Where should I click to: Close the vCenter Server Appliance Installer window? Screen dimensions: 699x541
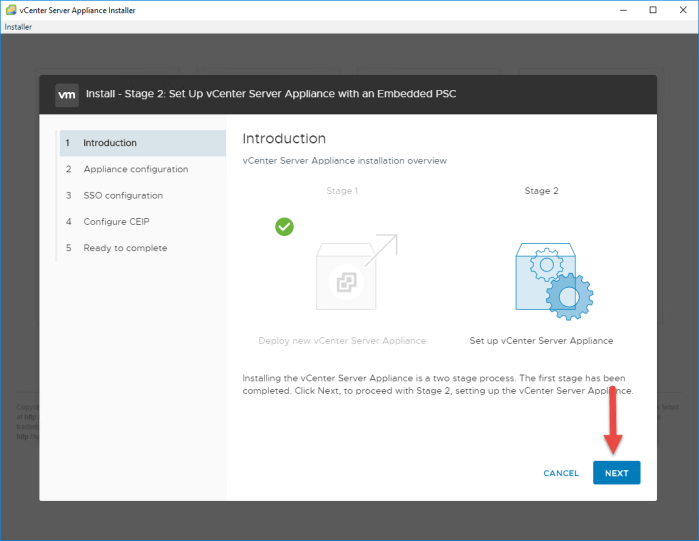[x=682, y=10]
